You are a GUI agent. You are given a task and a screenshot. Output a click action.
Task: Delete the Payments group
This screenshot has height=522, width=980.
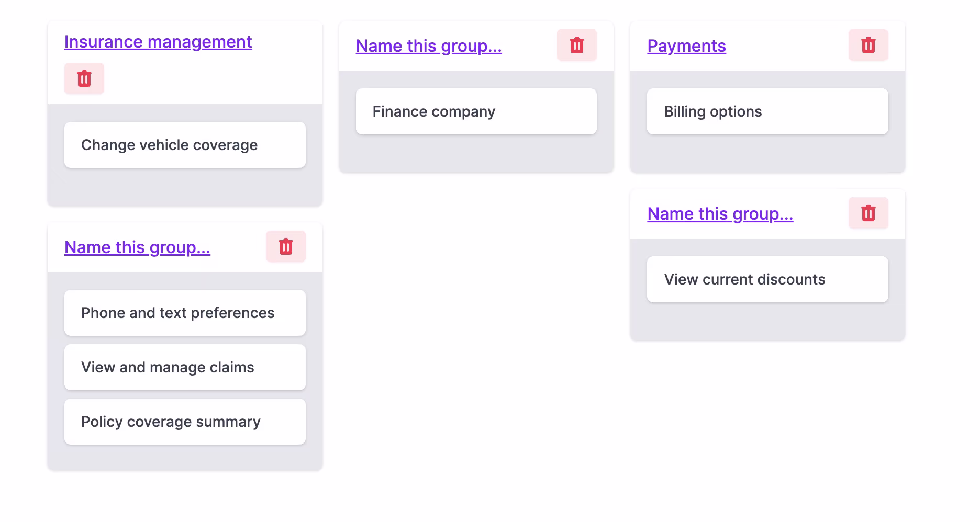point(868,45)
